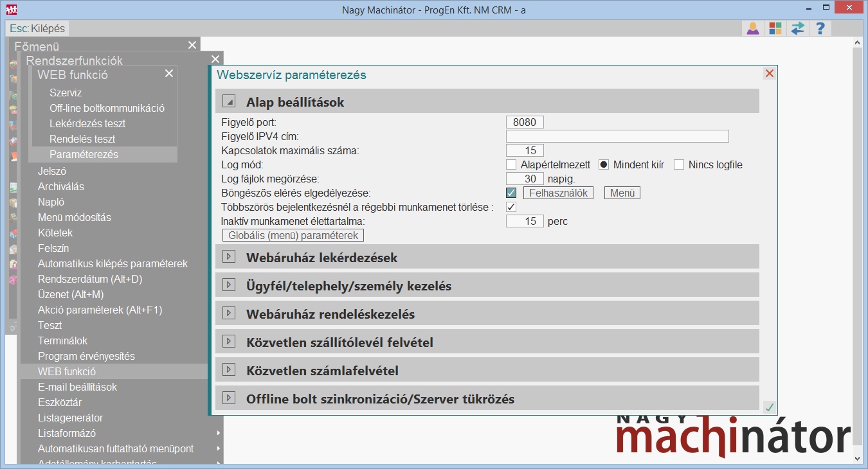The image size is (868, 469).
Task: Expand the Ügyfél/telephely/személy kezelés section
Action: point(228,285)
